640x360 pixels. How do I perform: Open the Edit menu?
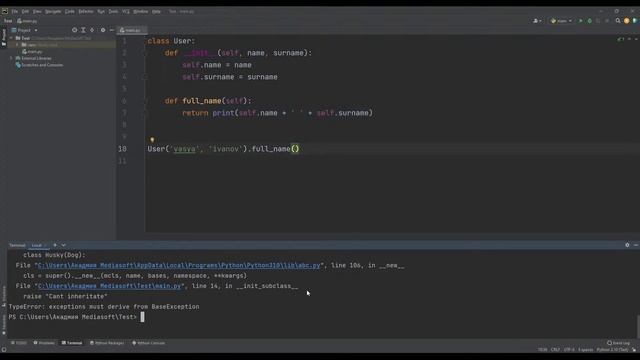coord(25,11)
